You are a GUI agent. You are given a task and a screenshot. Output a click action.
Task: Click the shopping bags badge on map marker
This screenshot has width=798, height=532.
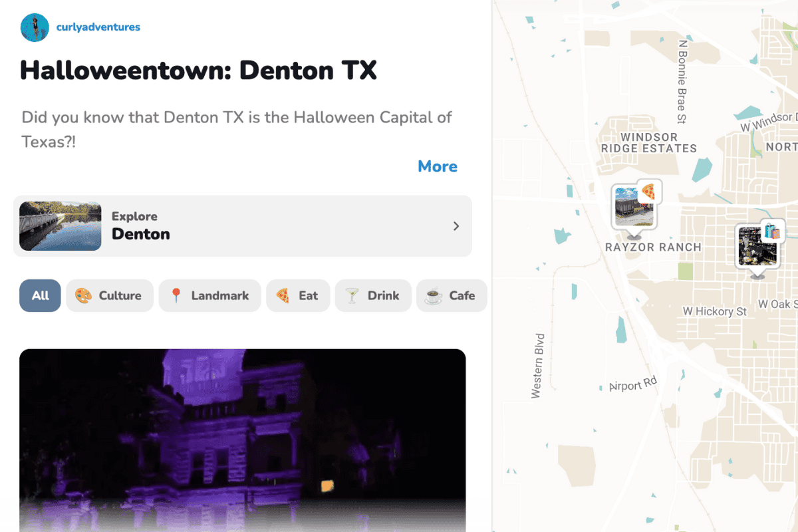point(771,231)
